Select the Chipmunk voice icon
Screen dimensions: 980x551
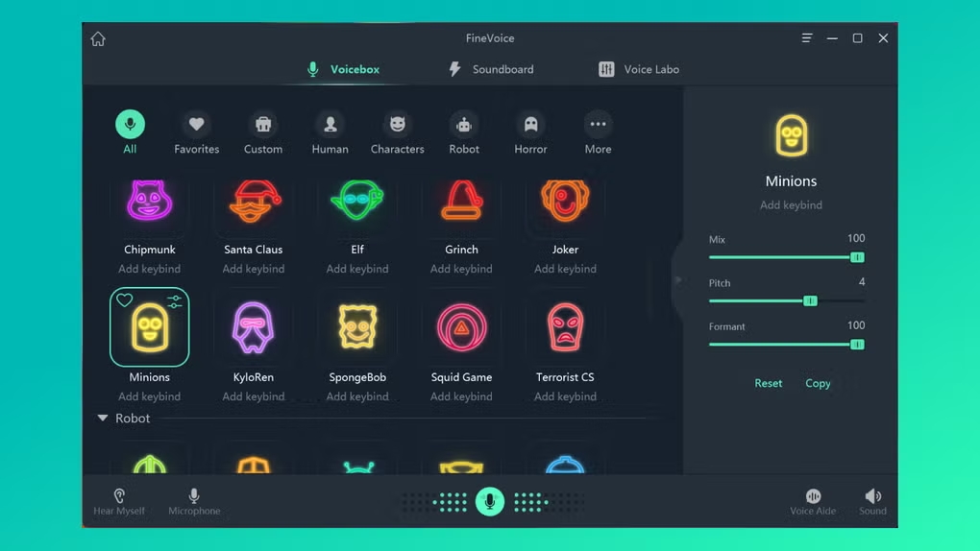pos(149,203)
